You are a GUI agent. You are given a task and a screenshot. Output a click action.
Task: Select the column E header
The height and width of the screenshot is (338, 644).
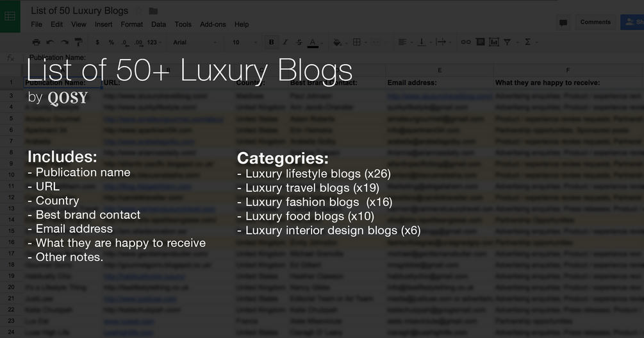[x=440, y=71]
